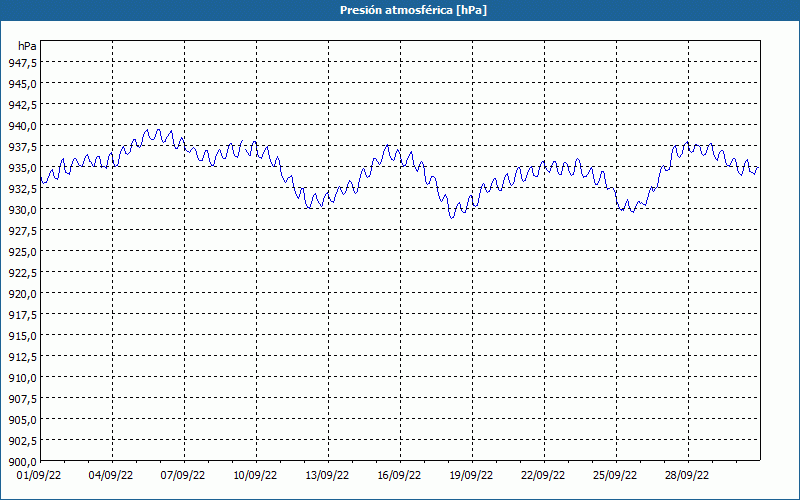Click the 900,0 y-axis label
Screen dimensions: 800x500
pos(22,462)
